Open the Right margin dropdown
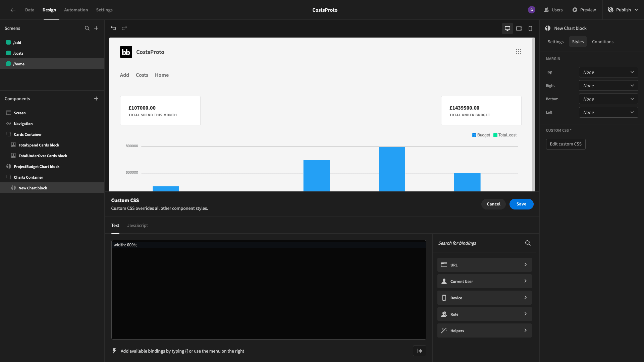Image resolution: width=644 pixels, height=362 pixels. 608,85
